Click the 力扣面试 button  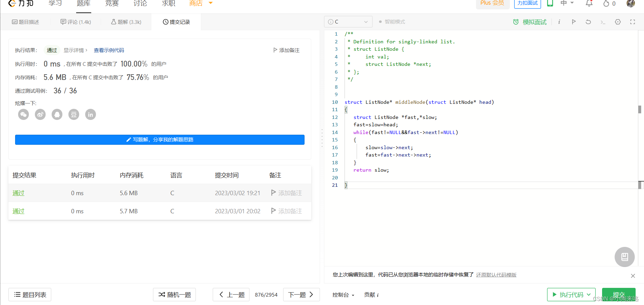(528, 3)
